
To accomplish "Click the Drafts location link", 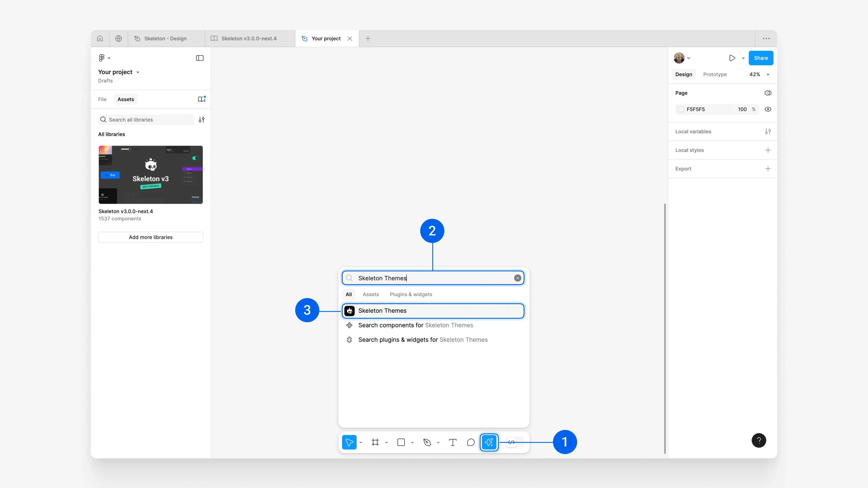I will (105, 80).
